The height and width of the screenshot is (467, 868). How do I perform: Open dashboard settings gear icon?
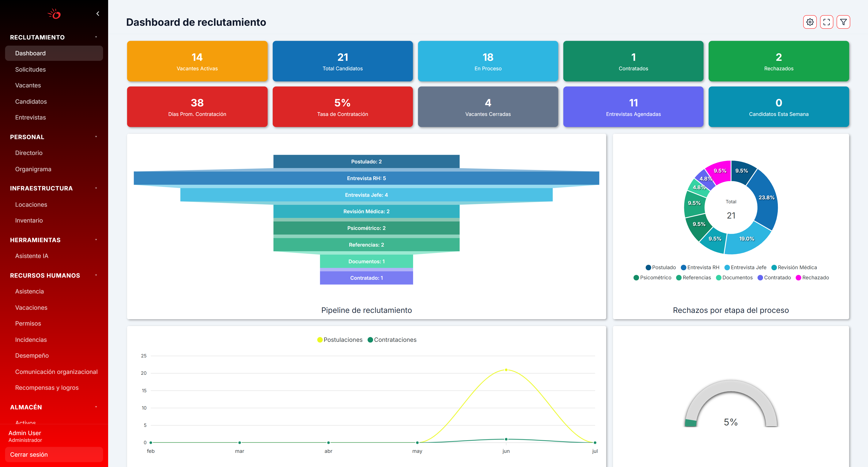[x=810, y=22]
